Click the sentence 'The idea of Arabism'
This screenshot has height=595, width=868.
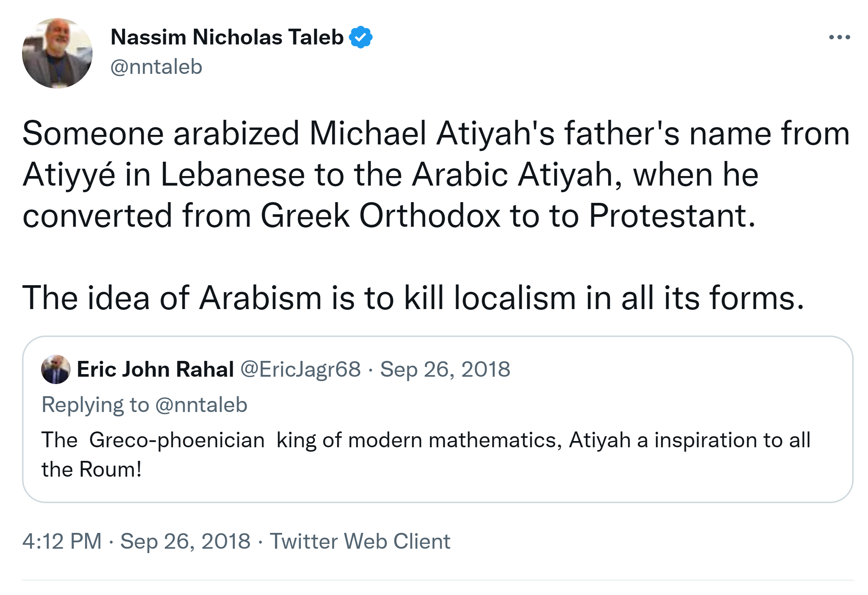[413, 298]
